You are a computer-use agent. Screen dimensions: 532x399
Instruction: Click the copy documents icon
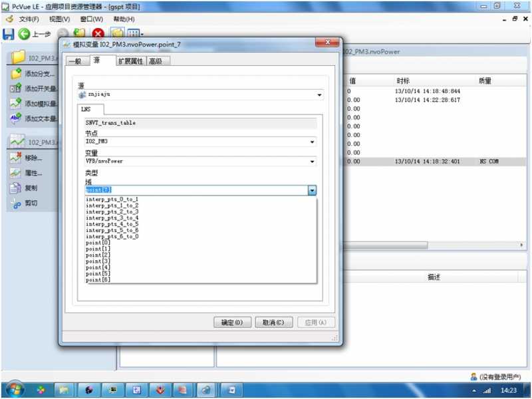coord(15,188)
